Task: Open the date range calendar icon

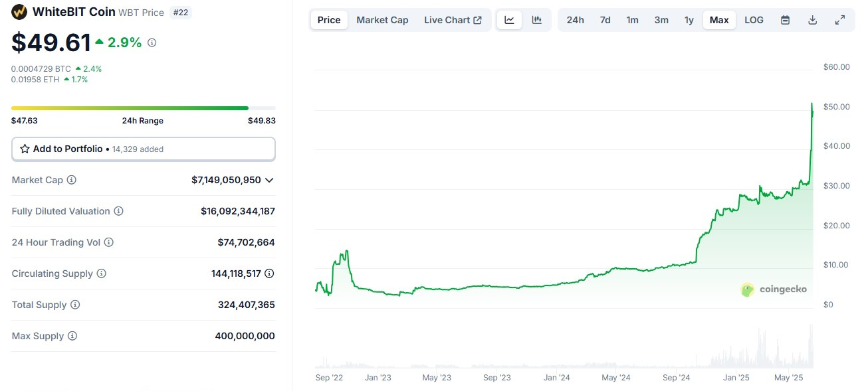Action: pos(785,20)
